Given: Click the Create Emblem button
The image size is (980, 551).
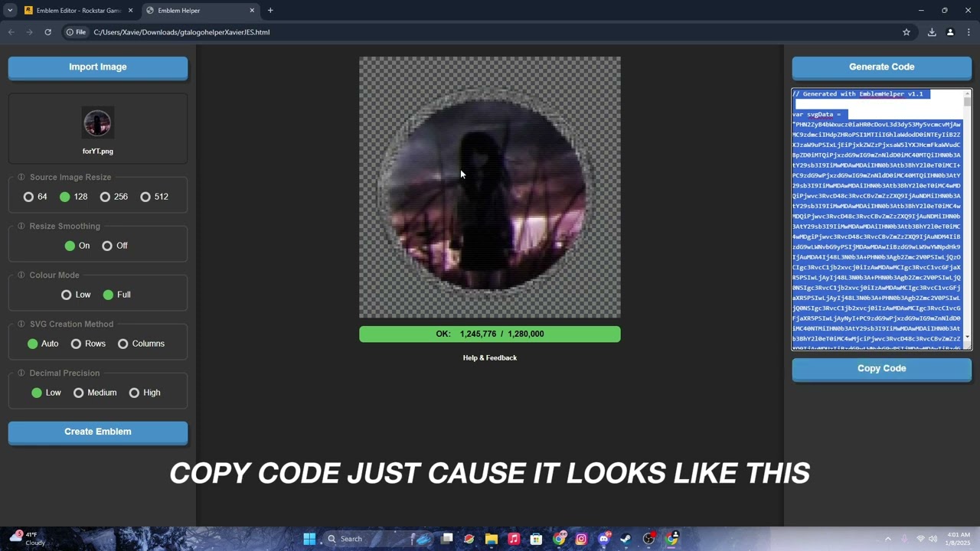Looking at the screenshot, I should (x=98, y=432).
